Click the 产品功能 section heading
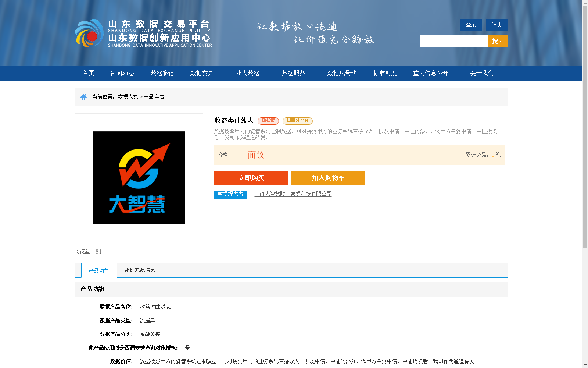This screenshot has width=588, height=368. 92,289
